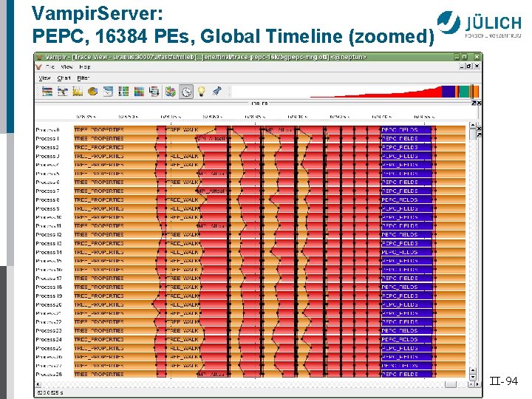Click the pin marker toolbar icon
The width and height of the screenshot is (532, 399).
tap(216, 92)
